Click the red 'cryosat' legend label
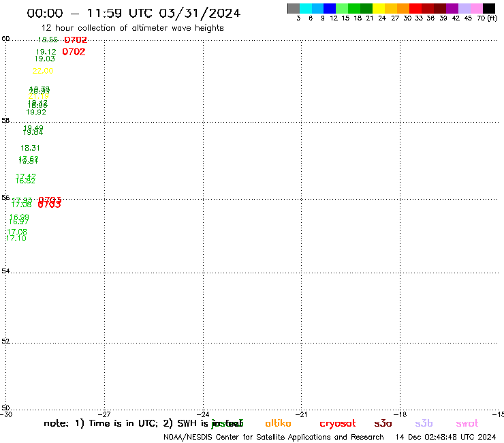The image size is (504, 443). click(338, 424)
